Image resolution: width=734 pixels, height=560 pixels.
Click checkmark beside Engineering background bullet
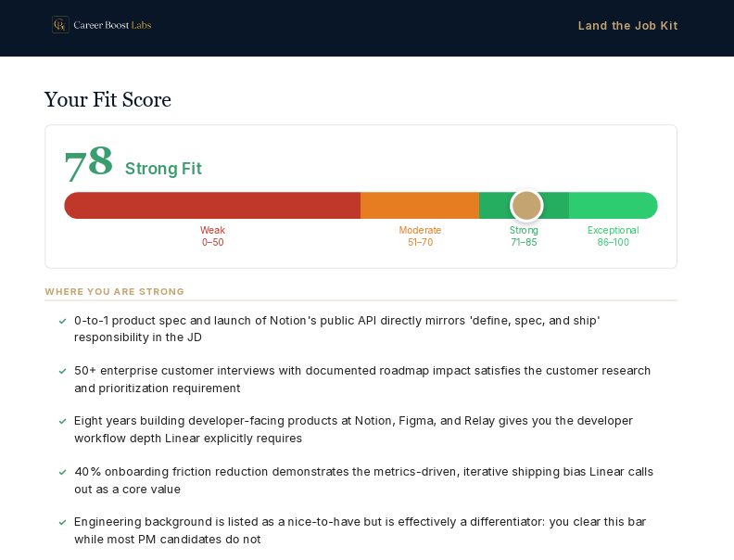pyautogui.click(x=62, y=522)
